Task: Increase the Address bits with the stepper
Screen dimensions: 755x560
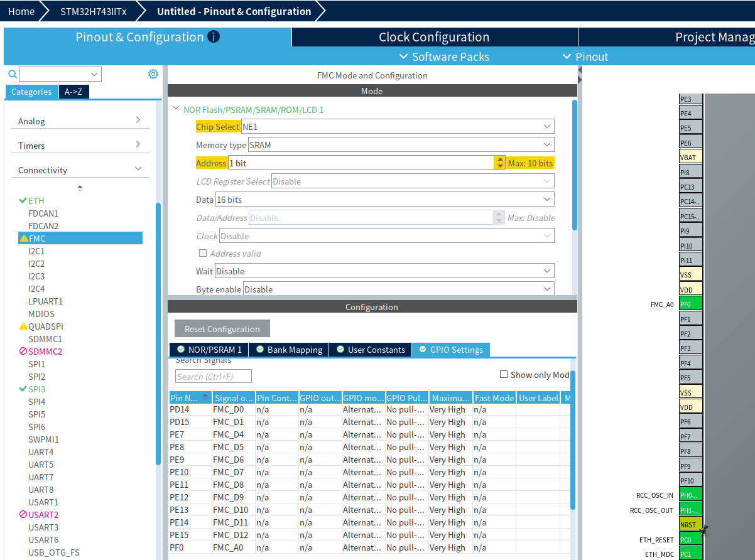Action: [x=499, y=159]
